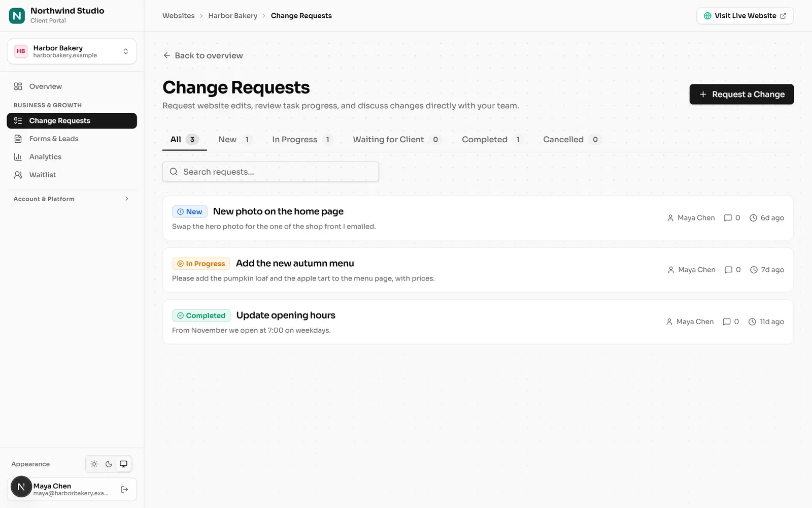Viewport: 812px width, 508px height.
Task: Click the Completed status badge on the opening hours request
Action: [x=201, y=315]
